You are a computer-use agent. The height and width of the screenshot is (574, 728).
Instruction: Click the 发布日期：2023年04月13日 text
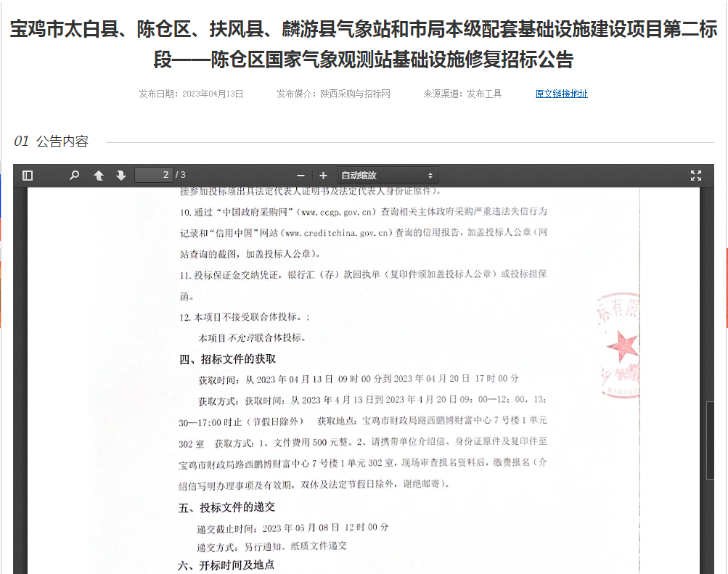(191, 94)
